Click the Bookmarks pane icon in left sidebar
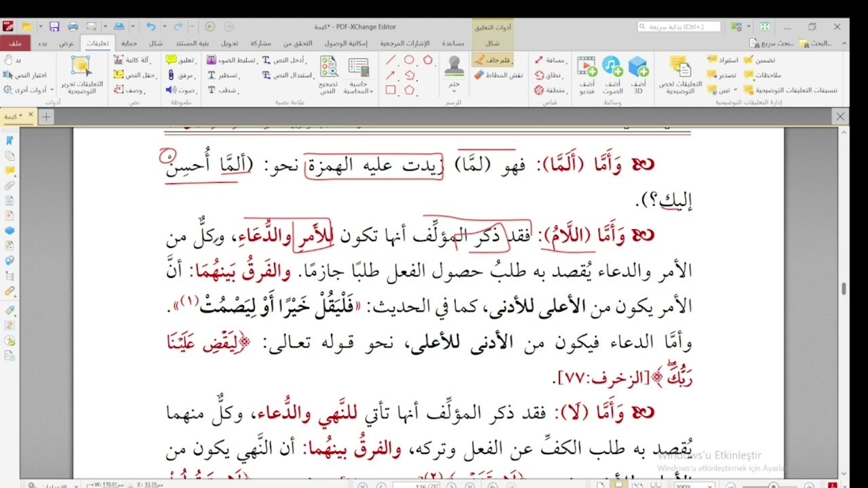 pos(9,141)
